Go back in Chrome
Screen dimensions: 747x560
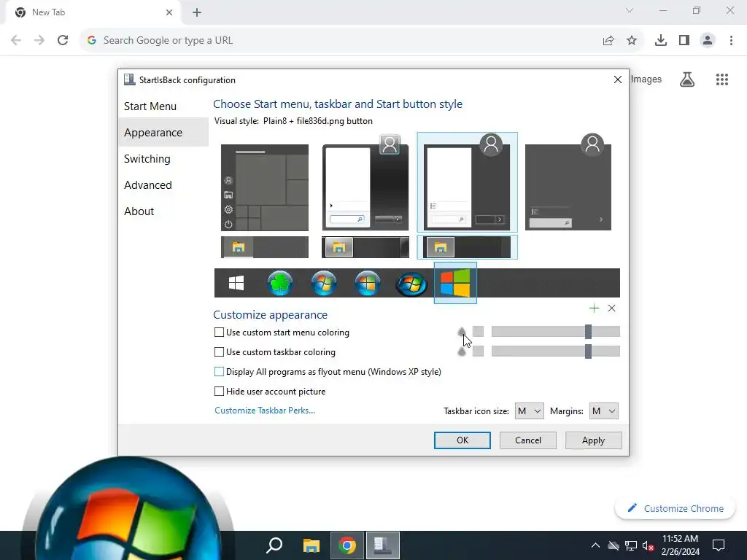pyautogui.click(x=16, y=40)
